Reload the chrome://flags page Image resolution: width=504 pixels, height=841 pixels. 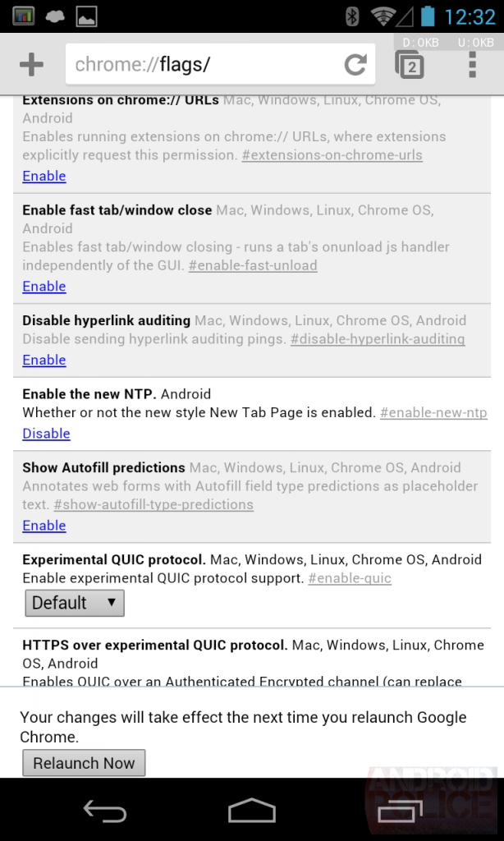point(355,65)
